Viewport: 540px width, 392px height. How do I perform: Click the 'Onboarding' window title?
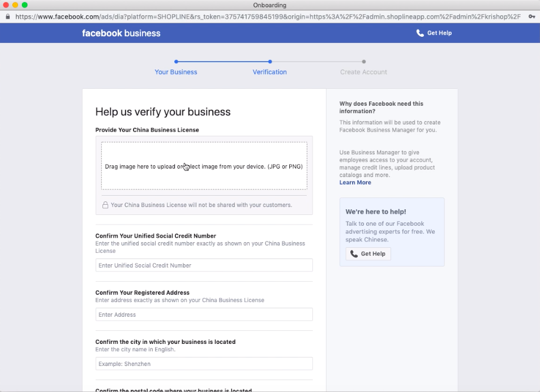pos(269,5)
